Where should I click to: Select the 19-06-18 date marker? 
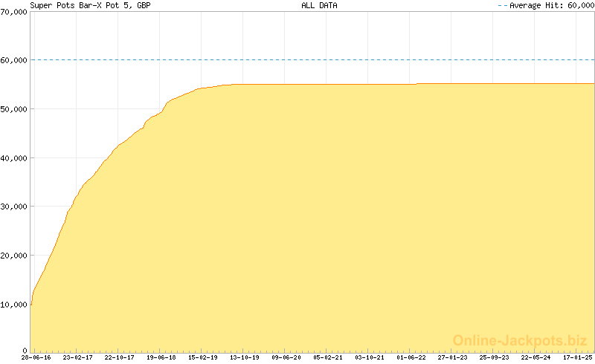point(161,357)
